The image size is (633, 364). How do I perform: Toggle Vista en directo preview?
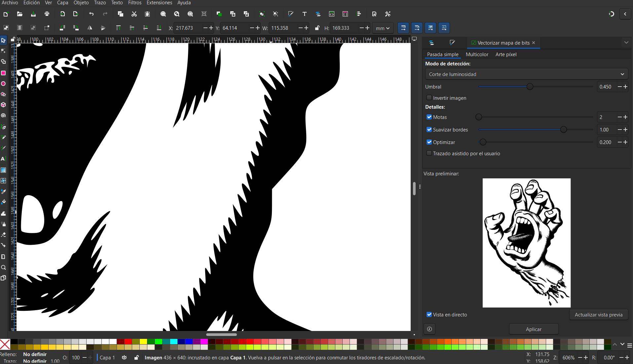point(429,314)
